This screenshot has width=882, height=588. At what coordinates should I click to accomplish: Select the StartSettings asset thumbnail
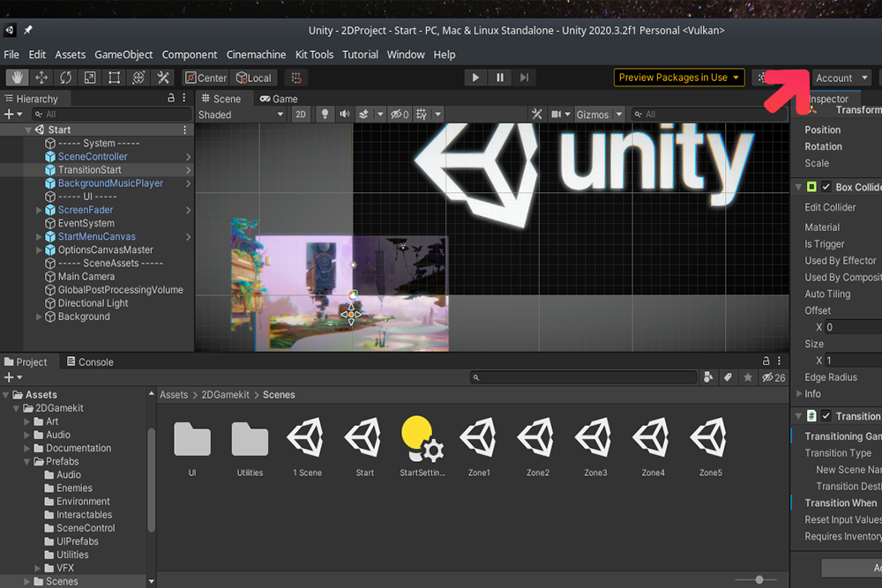(422, 439)
